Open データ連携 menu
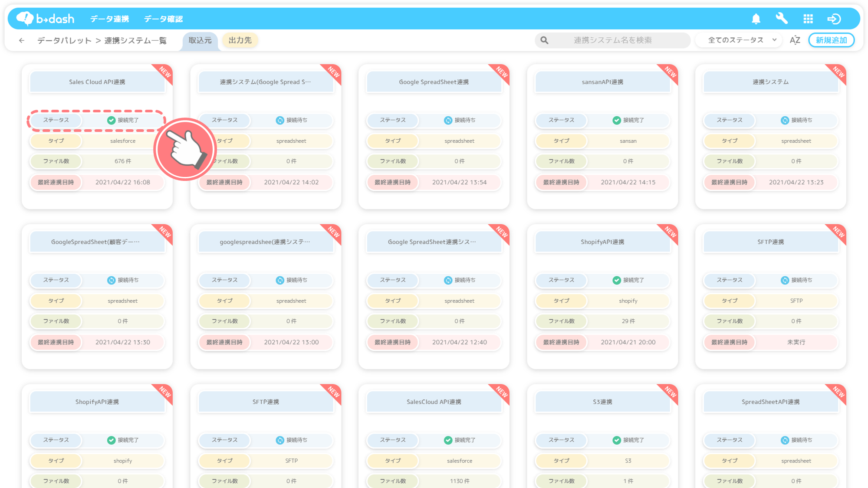This screenshot has height=488, width=868. pos(109,19)
